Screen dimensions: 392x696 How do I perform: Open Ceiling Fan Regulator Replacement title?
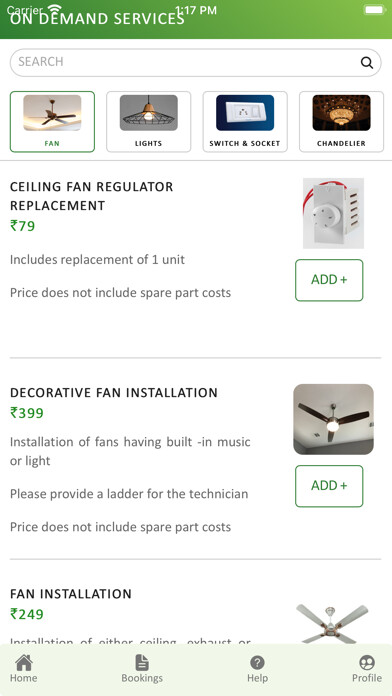pos(91,196)
